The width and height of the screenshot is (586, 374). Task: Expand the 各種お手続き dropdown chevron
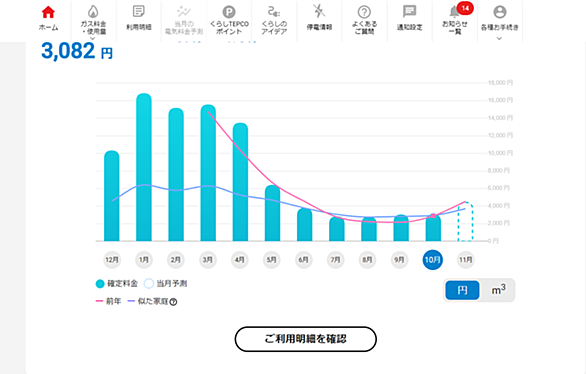[x=499, y=38]
